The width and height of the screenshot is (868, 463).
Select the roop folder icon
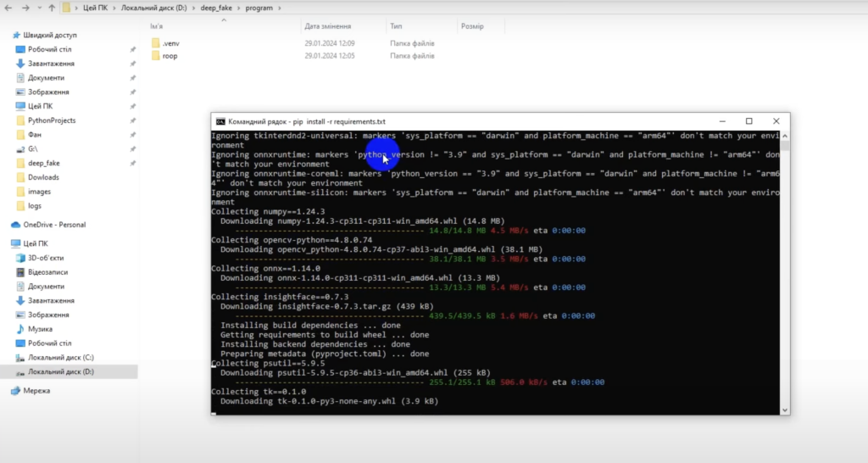156,55
